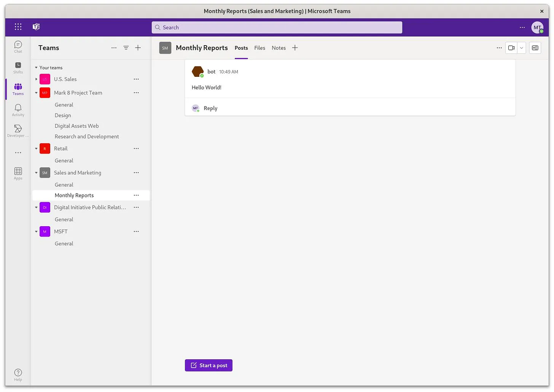Image resolution: width=554 pixels, height=392 pixels.
Task: Click the filter teams icon
Action: pos(126,48)
